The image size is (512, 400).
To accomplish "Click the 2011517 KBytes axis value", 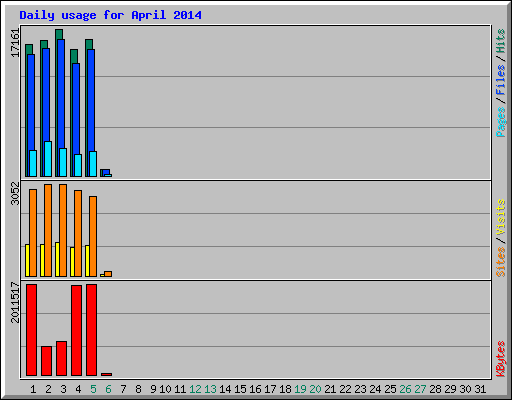I will [15, 302].
